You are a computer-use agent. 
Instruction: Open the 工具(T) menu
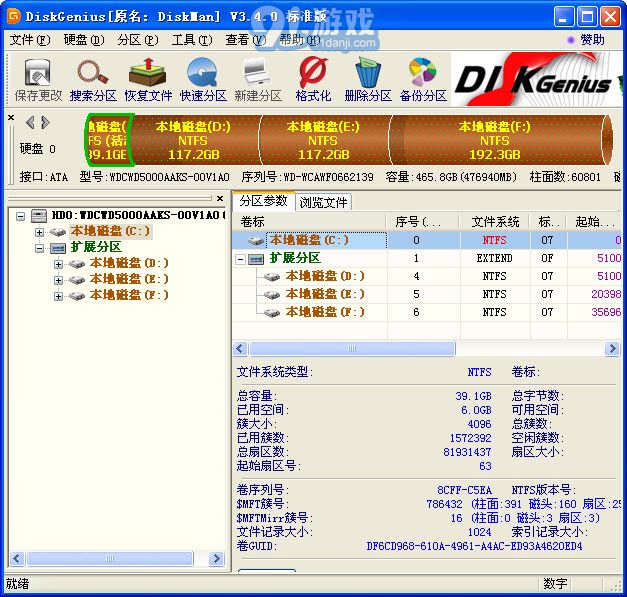click(x=192, y=40)
